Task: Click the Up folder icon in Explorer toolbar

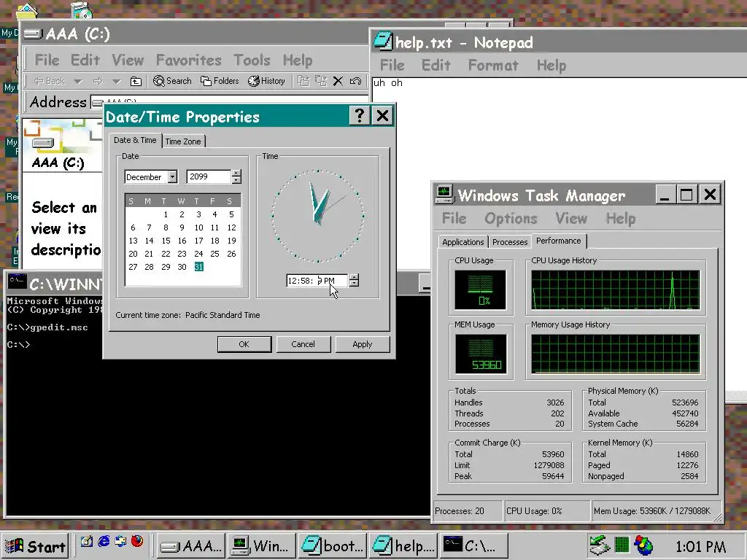Action: (136, 82)
